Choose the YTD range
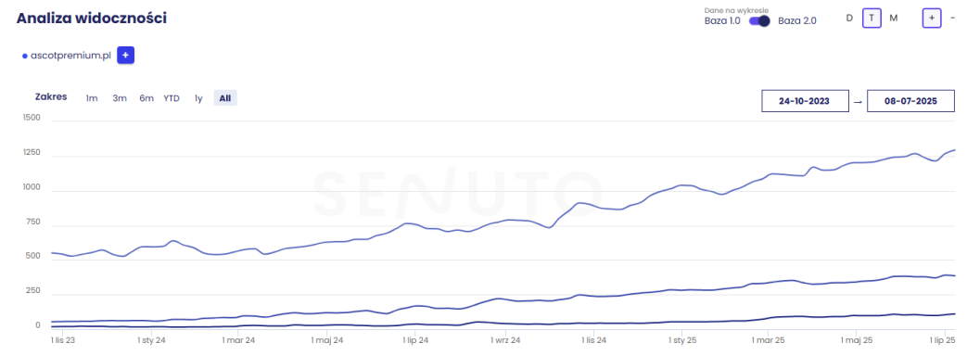Image resolution: width=980 pixels, height=356 pixels. click(x=172, y=98)
